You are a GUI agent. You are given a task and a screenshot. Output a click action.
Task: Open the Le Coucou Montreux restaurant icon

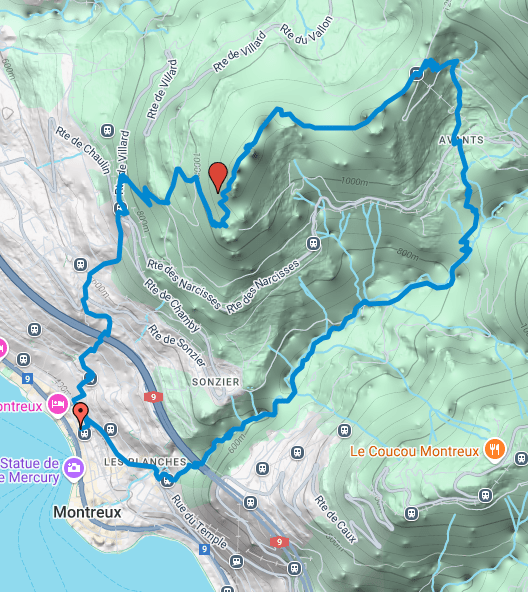(x=494, y=450)
